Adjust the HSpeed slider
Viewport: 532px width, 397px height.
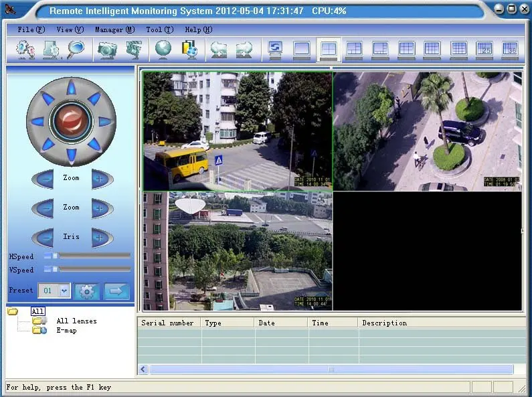point(87,256)
